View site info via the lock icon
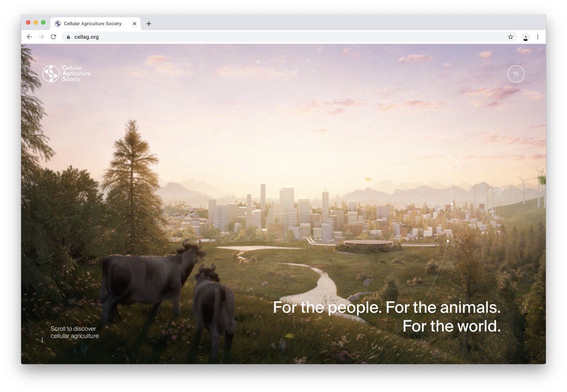Viewport: 567px width, 392px height. [x=68, y=37]
